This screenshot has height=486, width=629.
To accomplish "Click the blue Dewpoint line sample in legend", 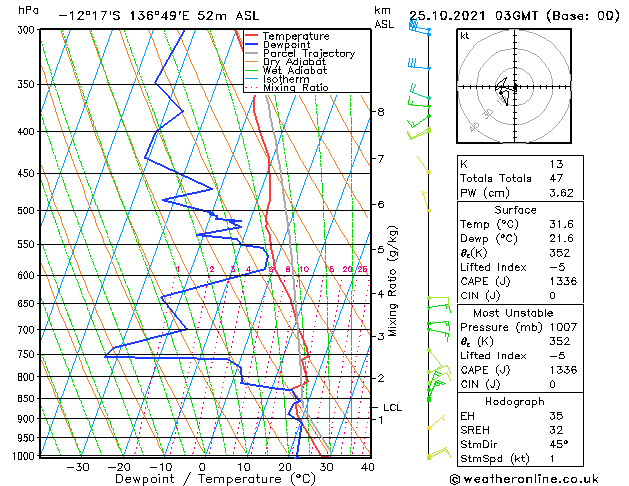I will 251,45.
